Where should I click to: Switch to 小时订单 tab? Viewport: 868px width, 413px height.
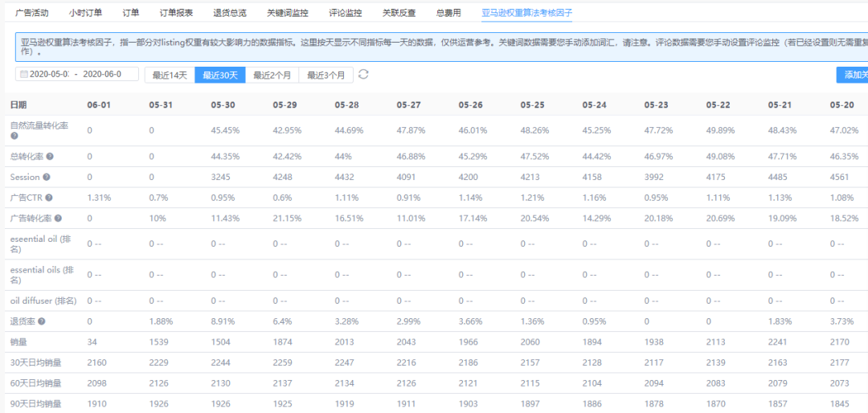tap(86, 13)
